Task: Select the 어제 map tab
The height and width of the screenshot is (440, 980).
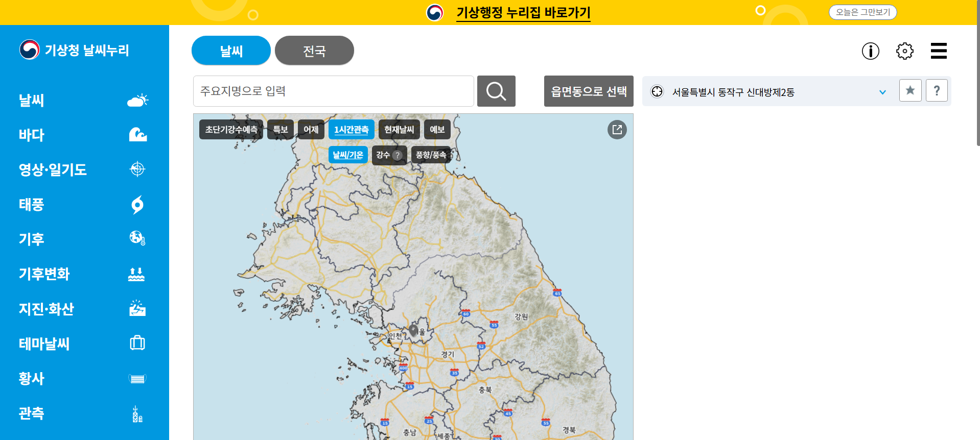Action: (x=311, y=130)
